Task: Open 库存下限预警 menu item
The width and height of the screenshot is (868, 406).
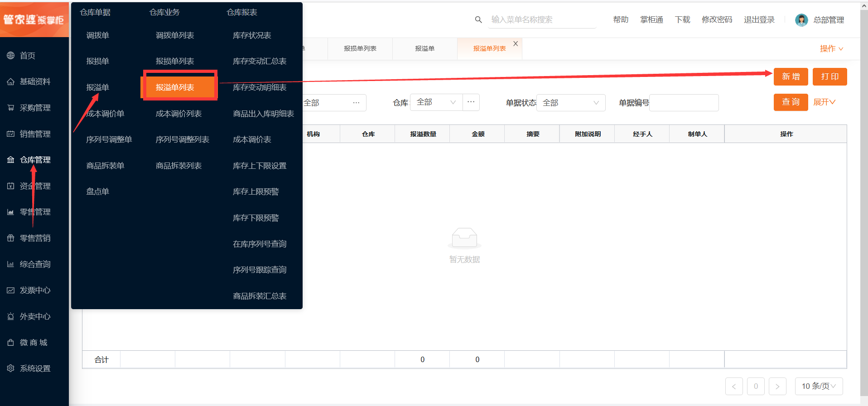Action: click(256, 218)
